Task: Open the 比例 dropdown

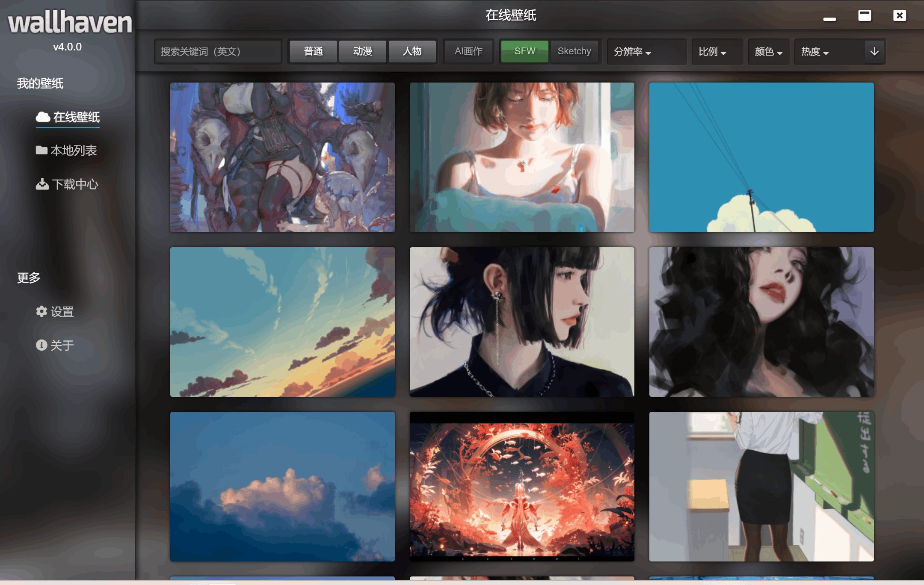Action: pos(717,51)
